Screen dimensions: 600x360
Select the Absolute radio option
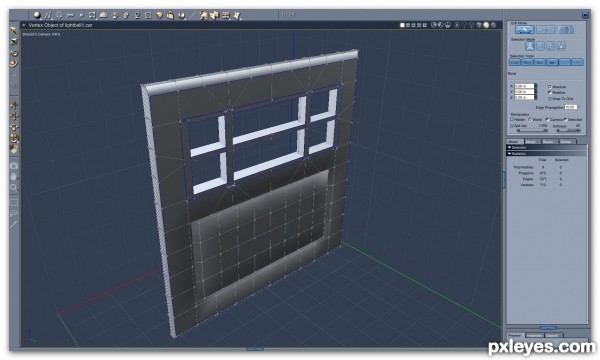(x=549, y=87)
